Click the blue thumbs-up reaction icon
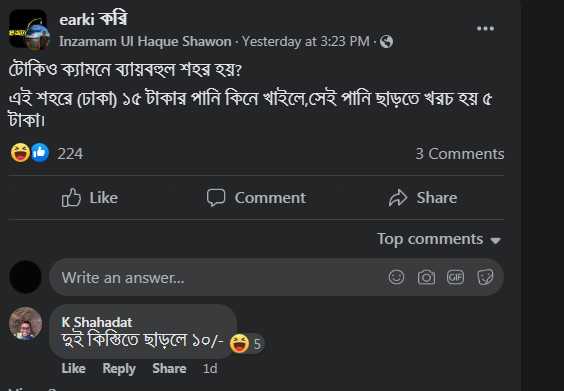The width and height of the screenshot is (564, 391). point(40,153)
